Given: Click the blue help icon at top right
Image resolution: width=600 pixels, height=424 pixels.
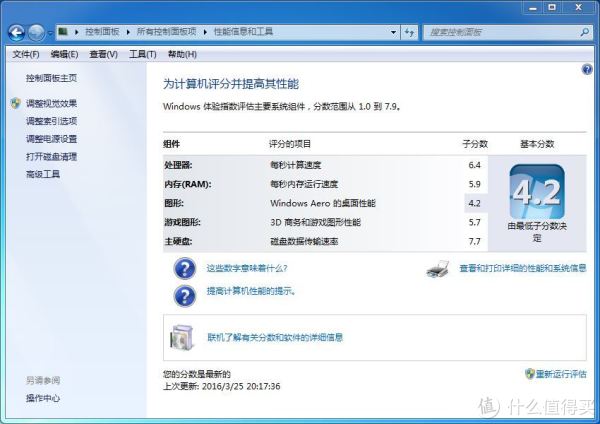Looking at the screenshot, I should pyautogui.click(x=587, y=70).
